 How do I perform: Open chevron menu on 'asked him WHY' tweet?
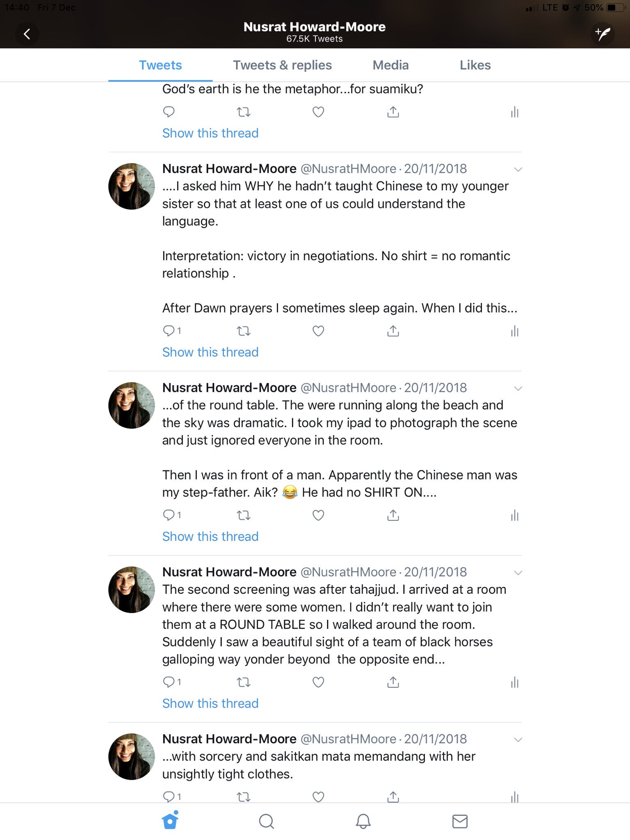click(x=518, y=169)
